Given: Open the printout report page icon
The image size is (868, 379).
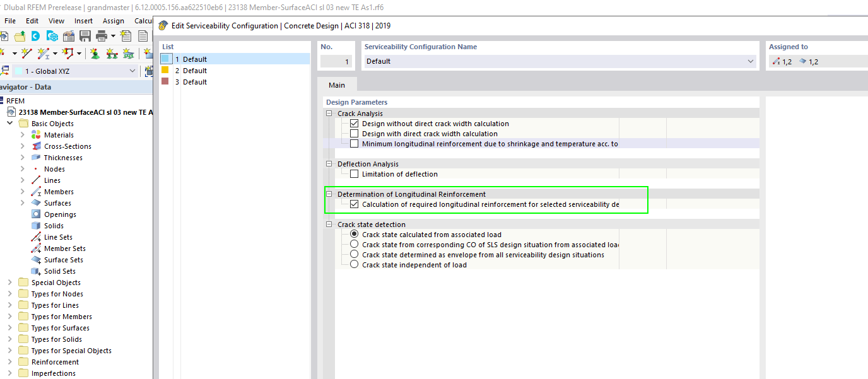Looking at the screenshot, I should (x=143, y=36).
